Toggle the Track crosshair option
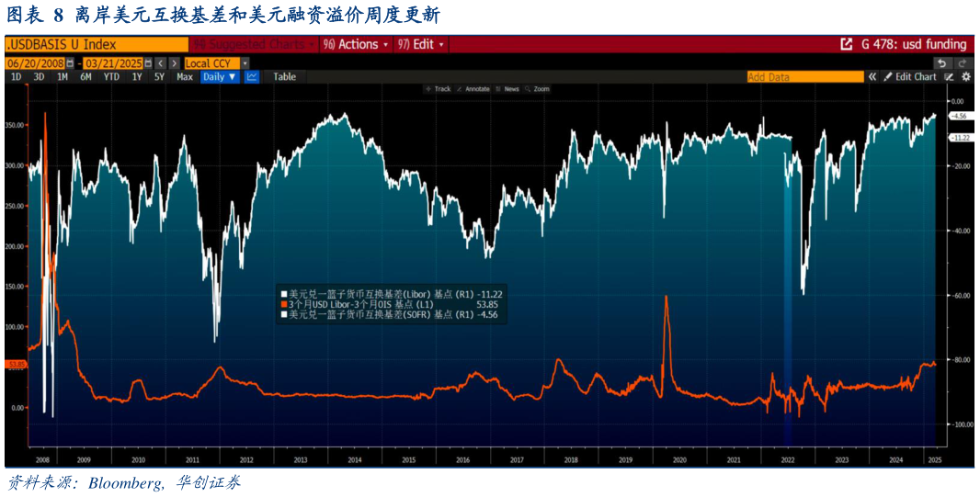The width and height of the screenshot is (980, 497). pos(438,89)
